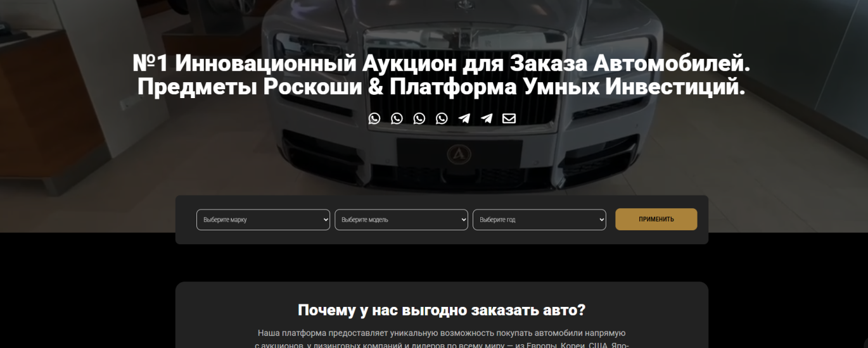Click the first Telegram paper-plane icon
Image resolution: width=868 pixels, height=348 pixels.
[464, 118]
